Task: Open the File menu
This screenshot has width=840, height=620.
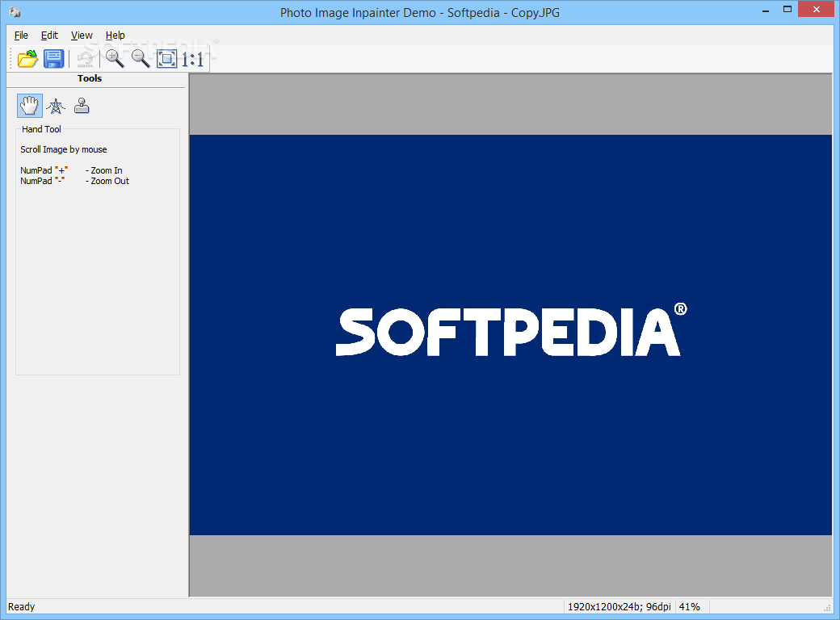Action: [22, 36]
